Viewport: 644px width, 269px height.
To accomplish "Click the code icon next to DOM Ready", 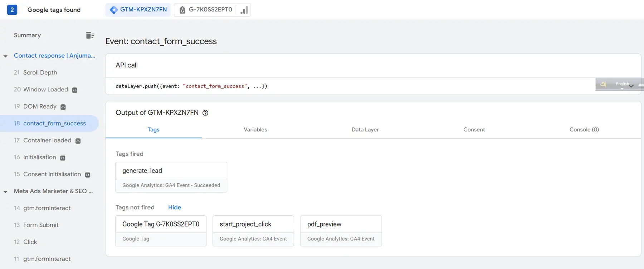I will point(63,107).
